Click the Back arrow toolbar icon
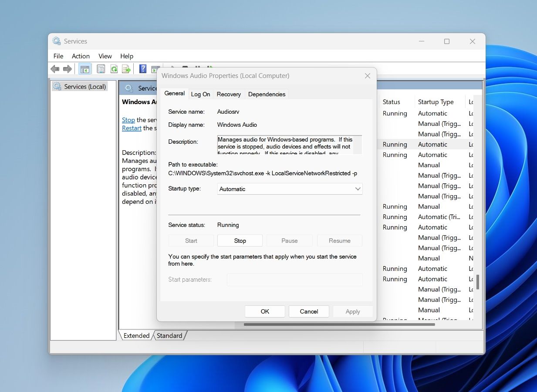Viewport: 537px width, 392px height. 55,69
